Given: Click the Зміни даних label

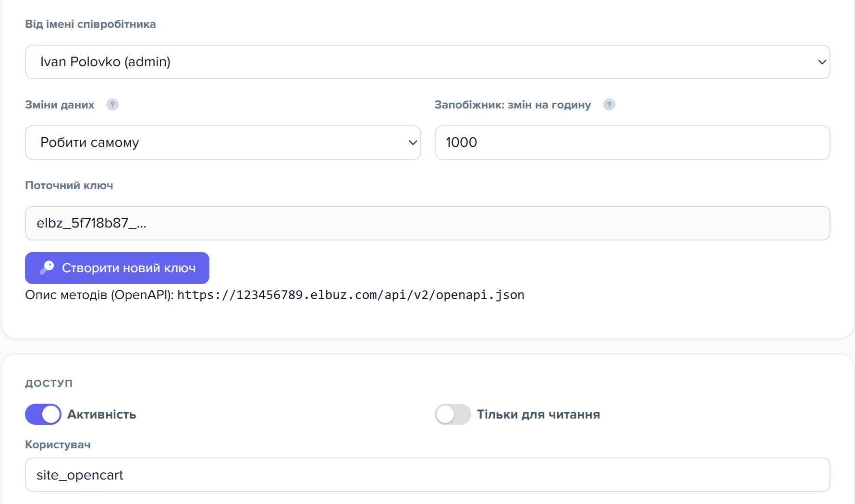Looking at the screenshot, I should (60, 105).
